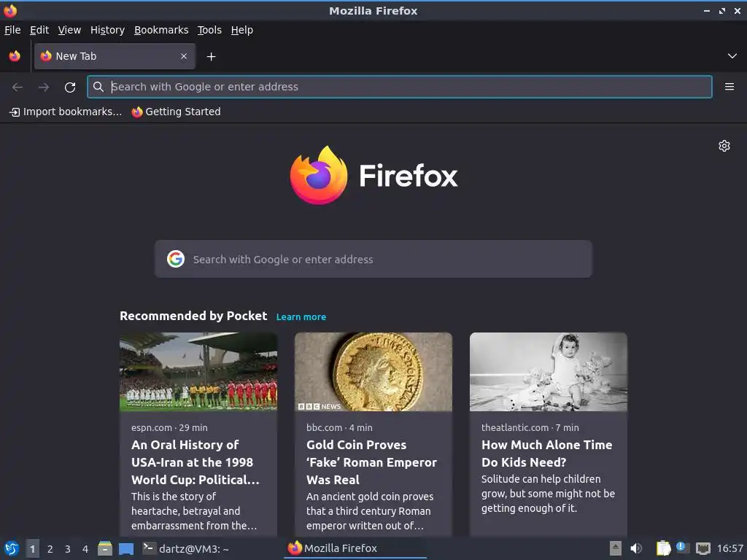Image resolution: width=747 pixels, height=560 pixels.
Task: Open 'How Much Alone Time Do Kids Need?' headline
Action: click(x=547, y=454)
